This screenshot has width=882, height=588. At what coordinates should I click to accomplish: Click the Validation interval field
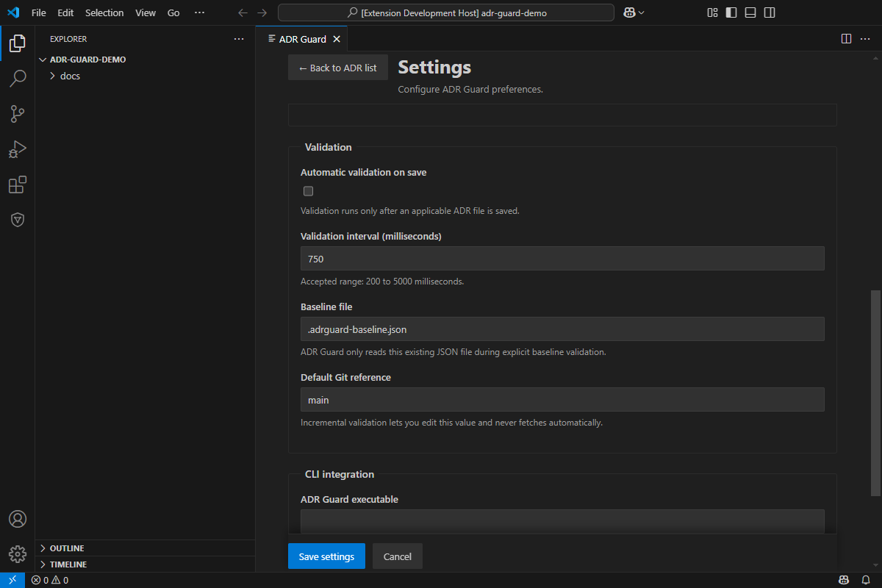562,259
